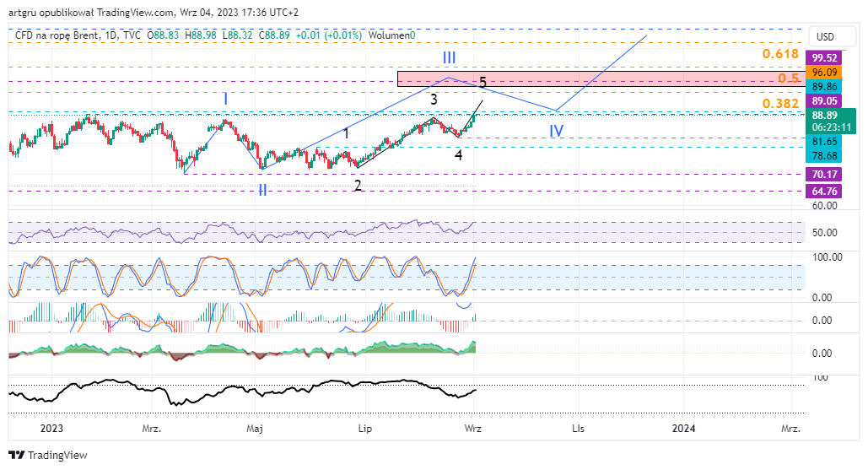The height and width of the screenshot is (470, 868).
Task: Click the 'CFD na ropę Brent' symbol title
Action: pos(57,35)
